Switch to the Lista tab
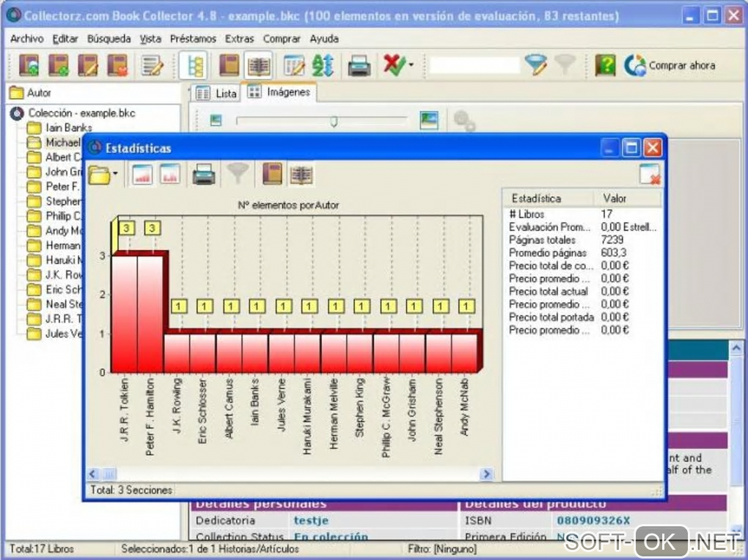This screenshot has height=560, width=748. click(216, 93)
